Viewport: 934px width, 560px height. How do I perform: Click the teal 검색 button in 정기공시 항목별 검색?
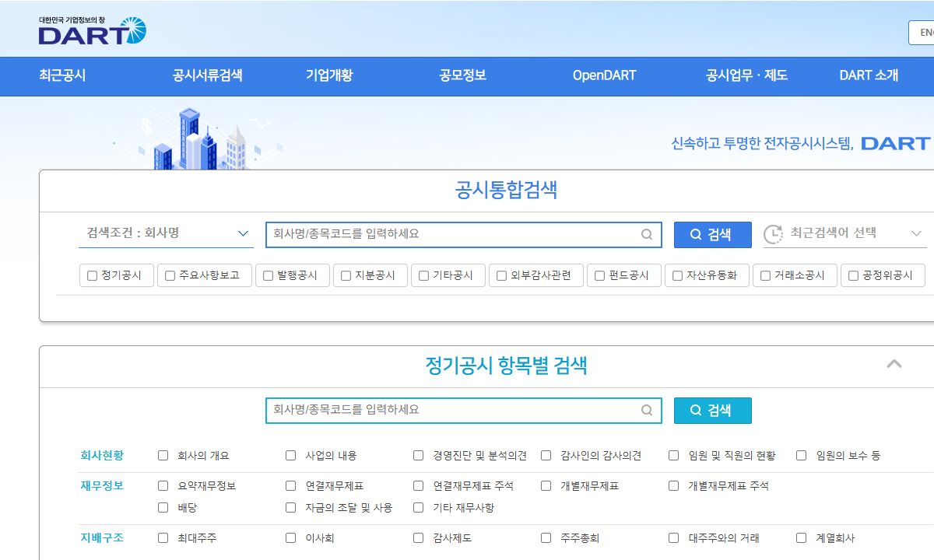pyautogui.click(x=712, y=410)
